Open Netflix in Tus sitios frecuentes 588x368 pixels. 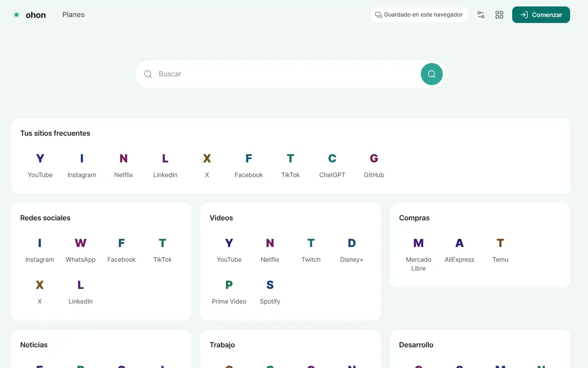124,165
